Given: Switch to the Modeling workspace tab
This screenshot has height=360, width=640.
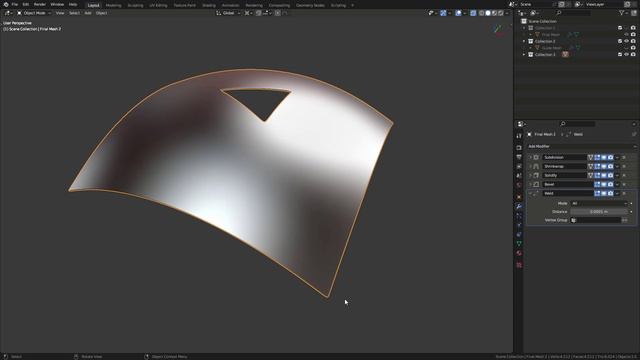Looking at the screenshot, I should tap(113, 5).
